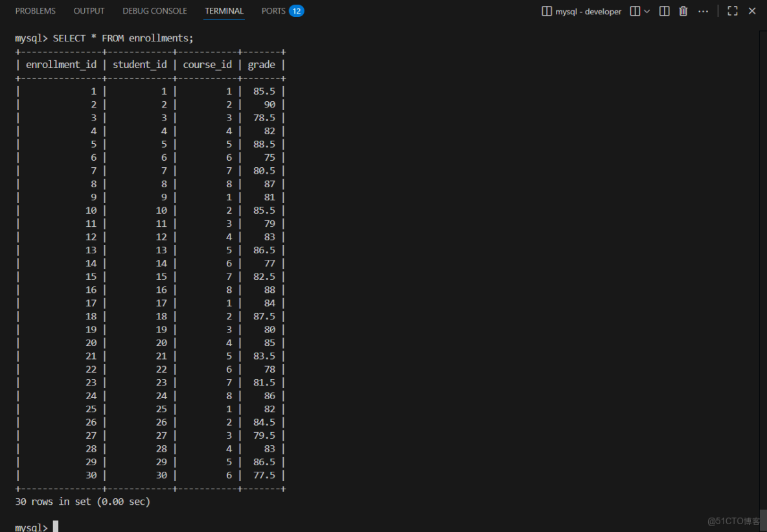Close the terminal panel
Viewport: 767px width, 532px height.
pos(752,11)
